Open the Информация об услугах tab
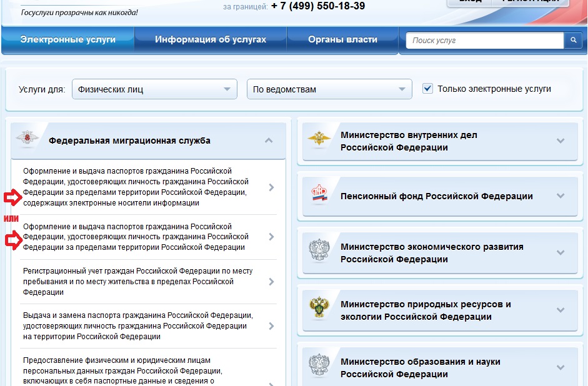This screenshot has height=386, width=588. (x=211, y=39)
